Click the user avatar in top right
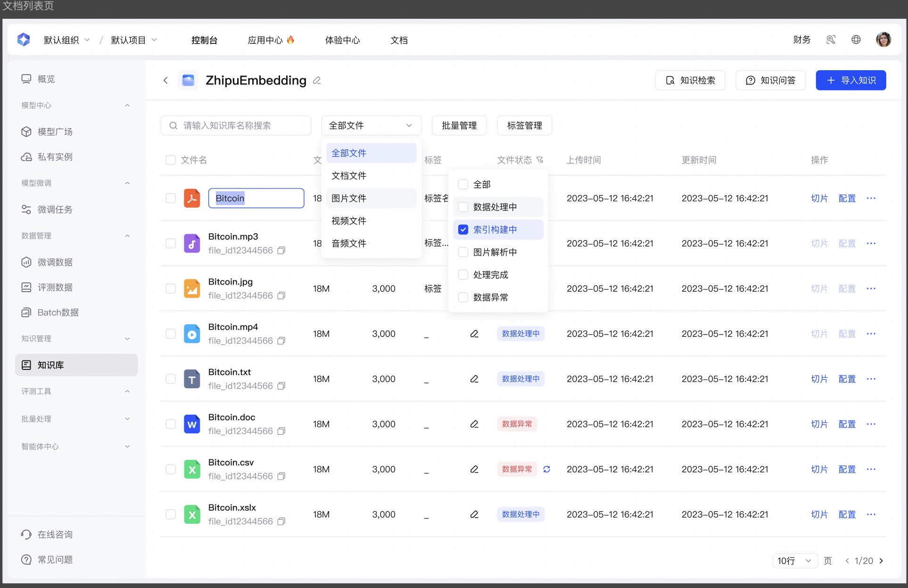 pos(883,40)
